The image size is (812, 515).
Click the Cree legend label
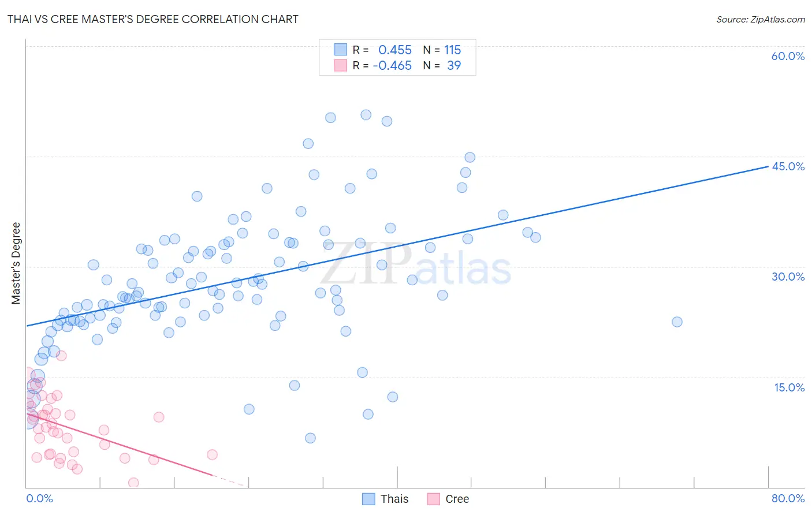(x=457, y=499)
